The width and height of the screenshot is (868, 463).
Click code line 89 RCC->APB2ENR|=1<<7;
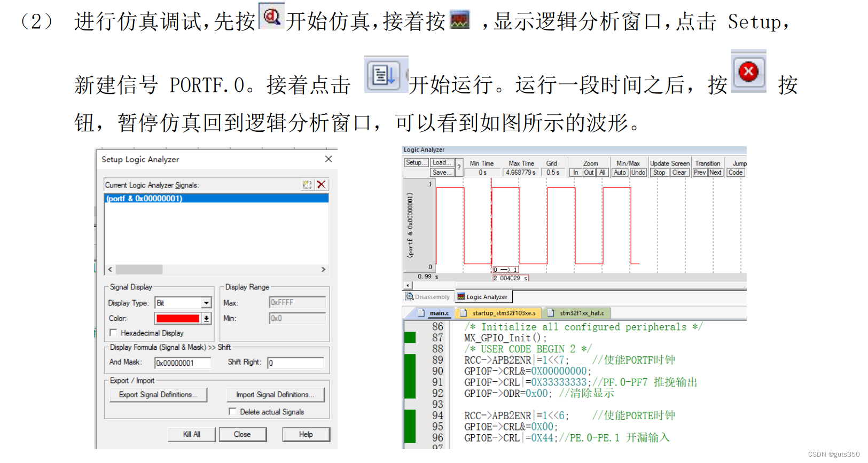point(517,360)
